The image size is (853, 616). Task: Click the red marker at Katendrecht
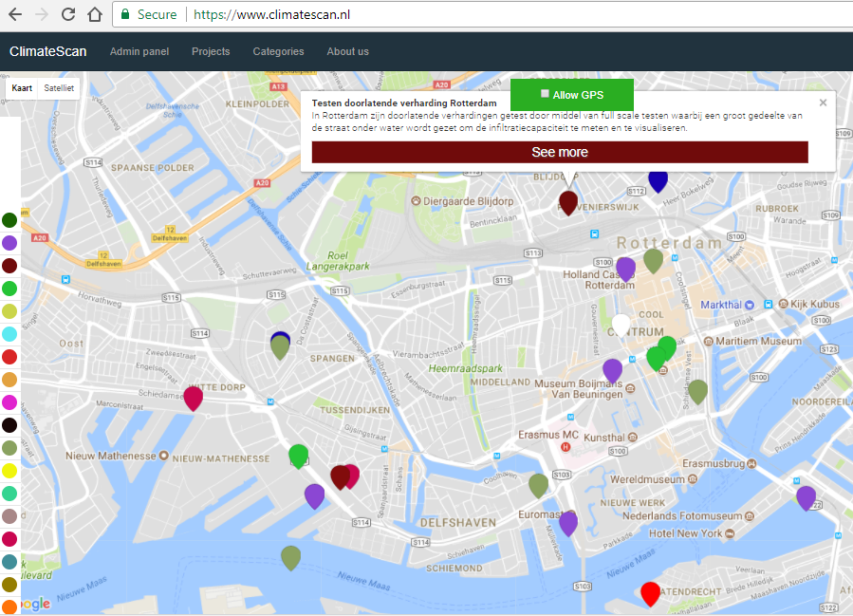[650, 594]
